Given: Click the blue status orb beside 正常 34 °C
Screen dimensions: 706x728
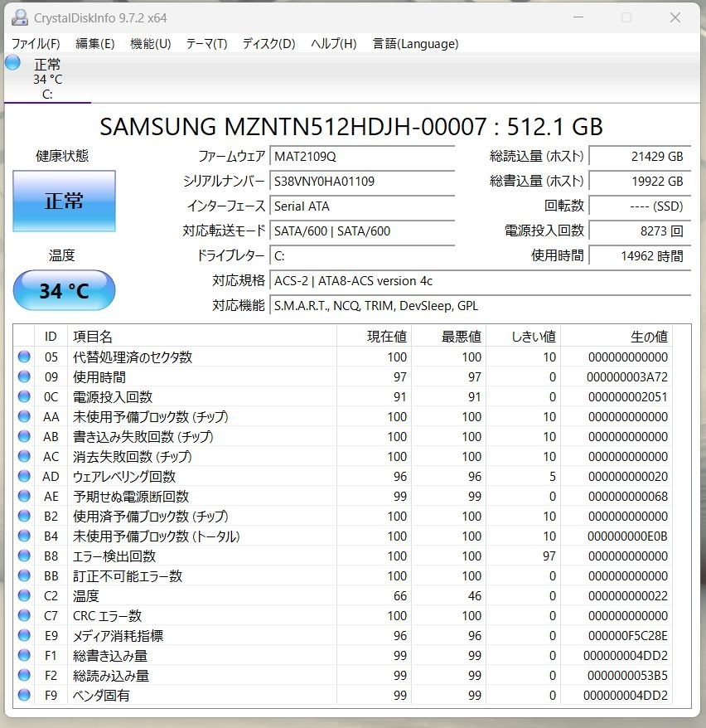Looking at the screenshot, I should (13, 62).
